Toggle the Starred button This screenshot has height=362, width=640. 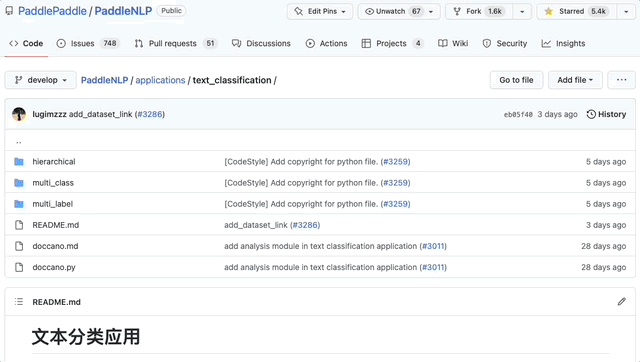[576, 11]
